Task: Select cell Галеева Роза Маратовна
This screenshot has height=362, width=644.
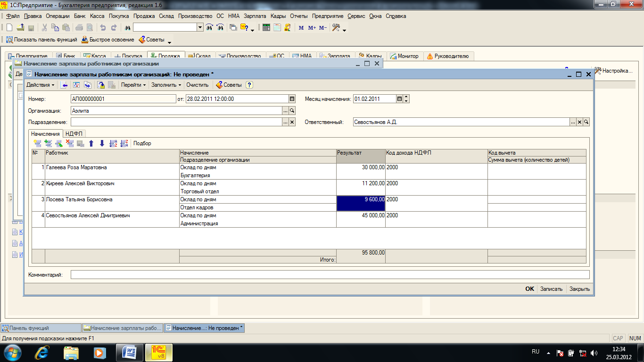Action: (x=112, y=171)
